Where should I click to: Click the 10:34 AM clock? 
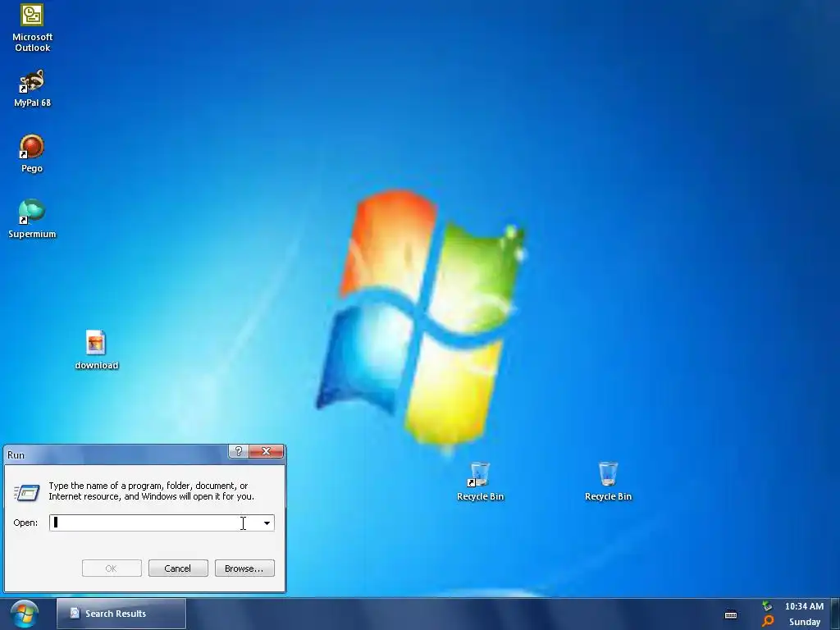pos(804,606)
